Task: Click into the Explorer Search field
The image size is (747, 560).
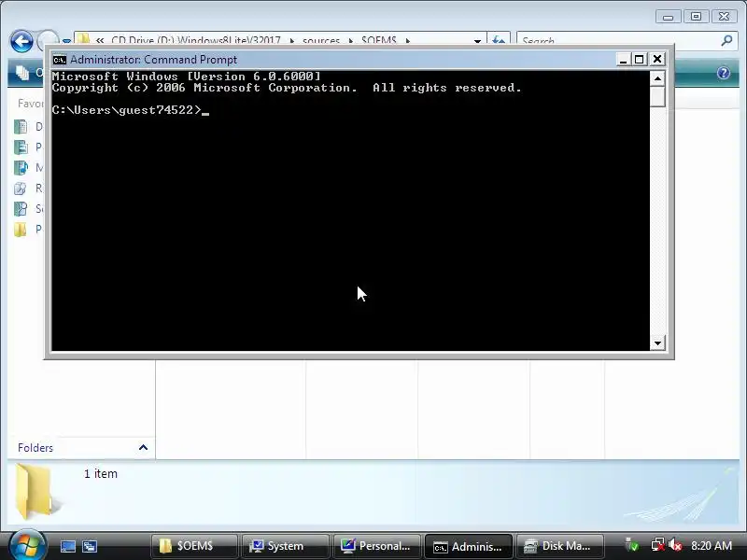Action: 619,41
